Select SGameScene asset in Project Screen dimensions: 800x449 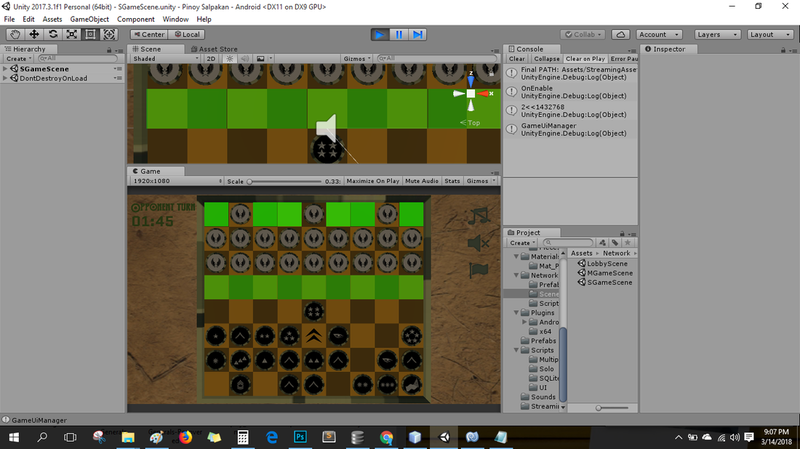(x=605, y=282)
